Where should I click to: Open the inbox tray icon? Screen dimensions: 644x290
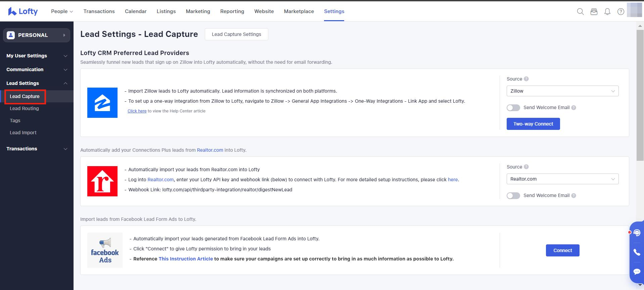pos(594,11)
